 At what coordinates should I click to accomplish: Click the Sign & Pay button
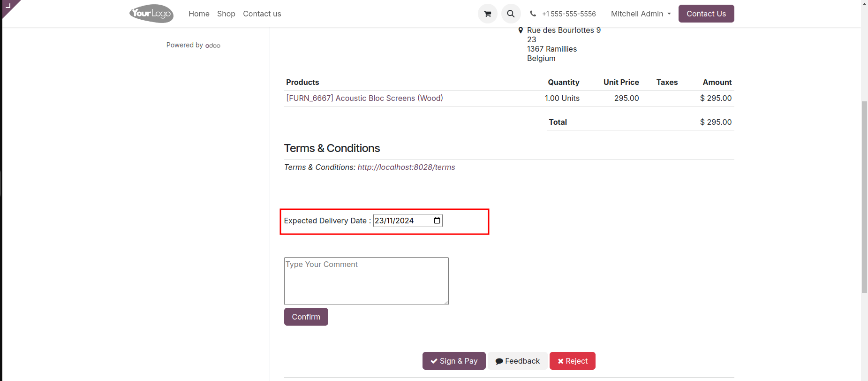[x=454, y=361]
